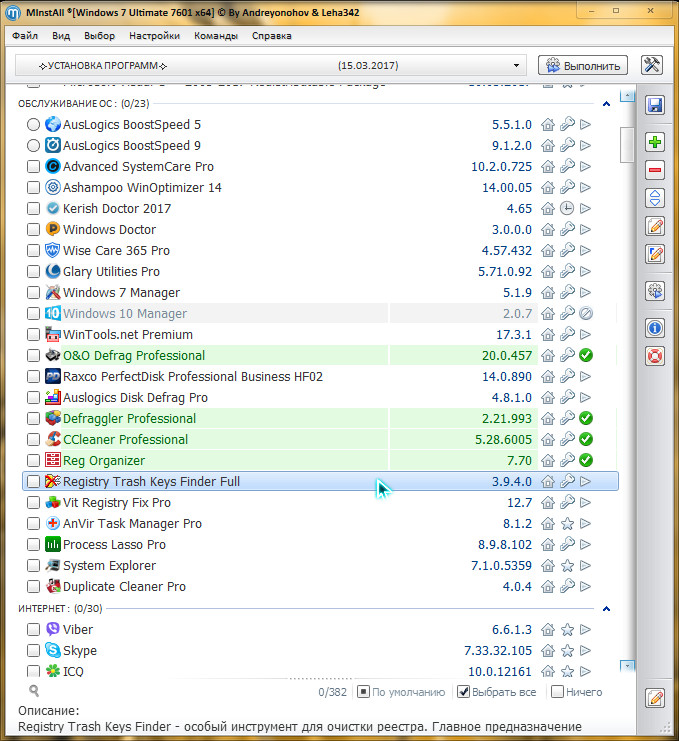679x741 pixels.
Task: Click version 7.33.32.105 of Skype
Action: 498,650
